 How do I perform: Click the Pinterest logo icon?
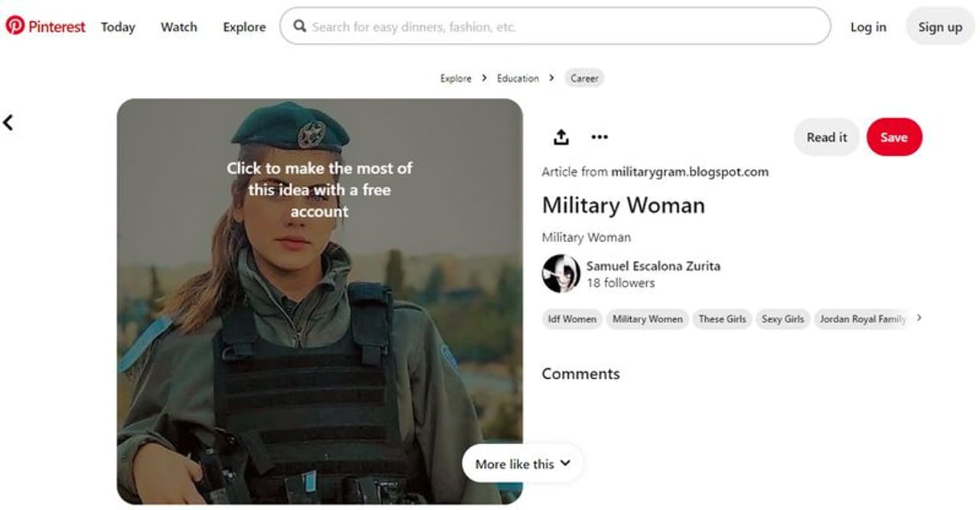click(x=15, y=26)
